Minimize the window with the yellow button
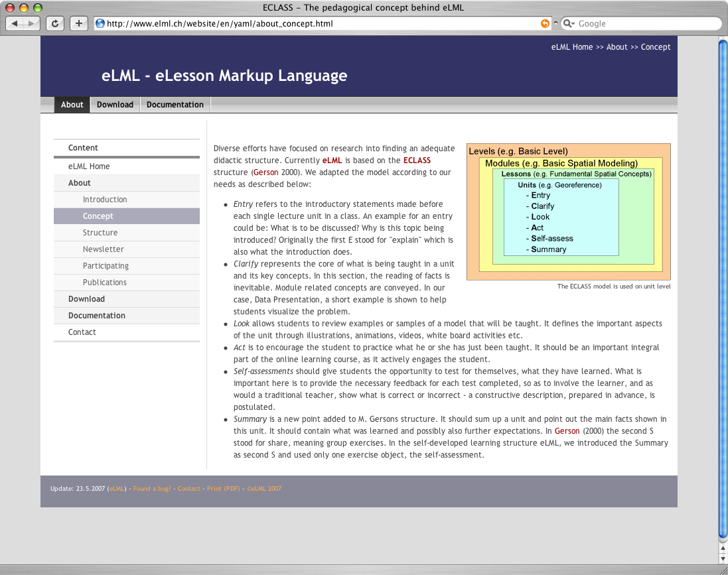 pyautogui.click(x=24, y=8)
